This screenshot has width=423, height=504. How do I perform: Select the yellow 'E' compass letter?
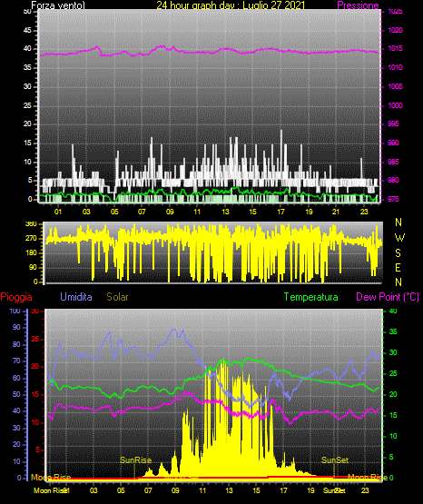tap(398, 267)
